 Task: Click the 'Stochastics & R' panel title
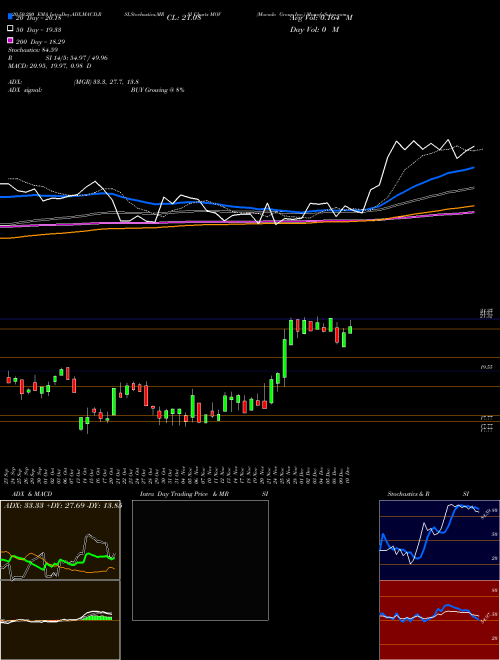408,494
